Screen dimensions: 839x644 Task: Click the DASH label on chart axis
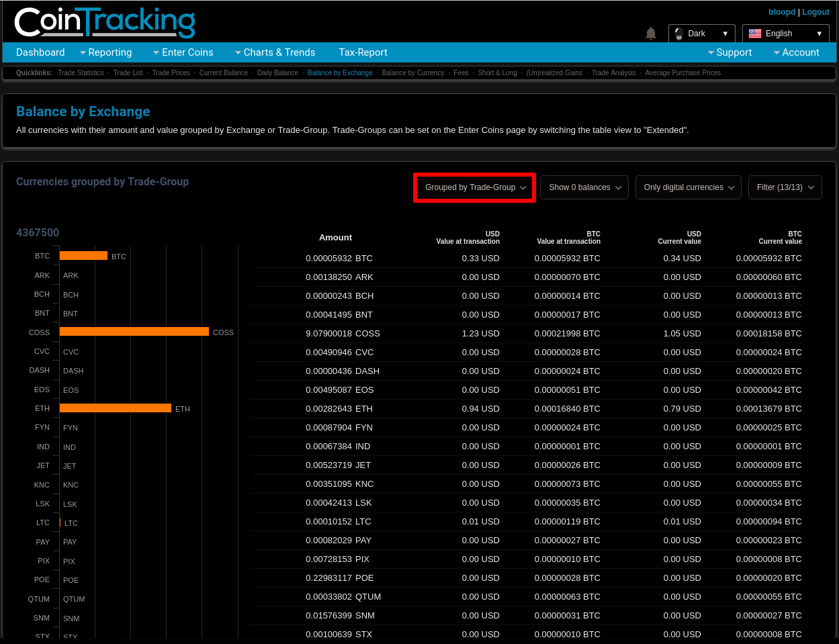click(x=40, y=370)
